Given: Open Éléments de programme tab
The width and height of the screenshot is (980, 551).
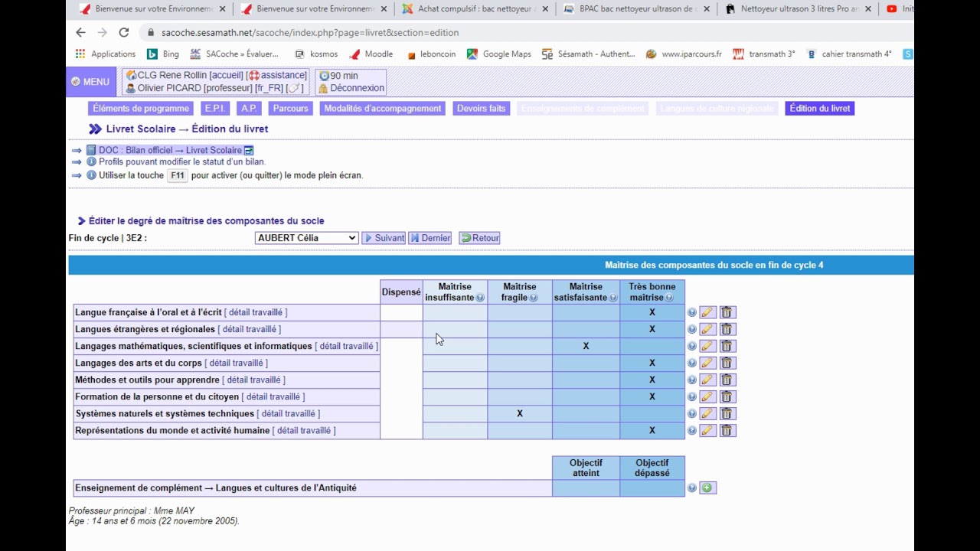Looking at the screenshot, I should 141,109.
